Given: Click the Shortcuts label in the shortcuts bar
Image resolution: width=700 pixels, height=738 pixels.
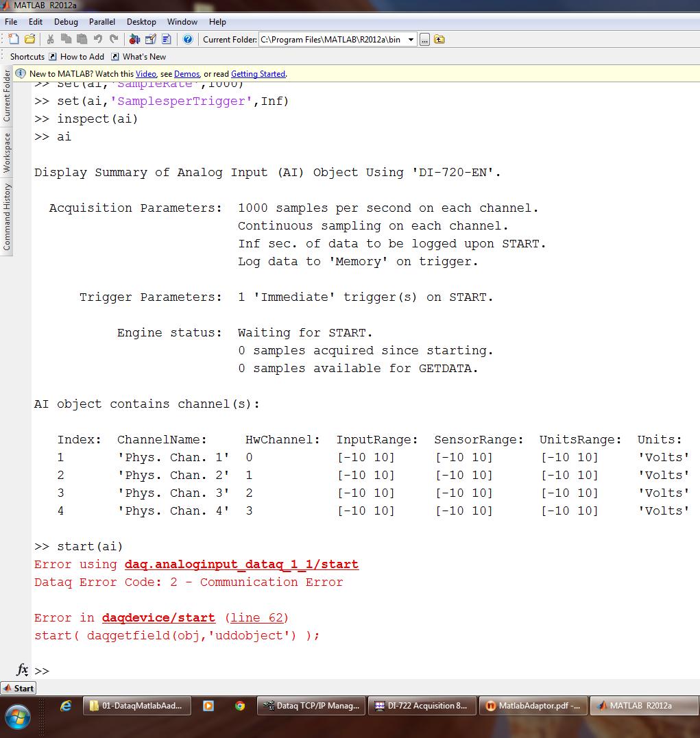Looking at the screenshot, I should pyautogui.click(x=27, y=56).
